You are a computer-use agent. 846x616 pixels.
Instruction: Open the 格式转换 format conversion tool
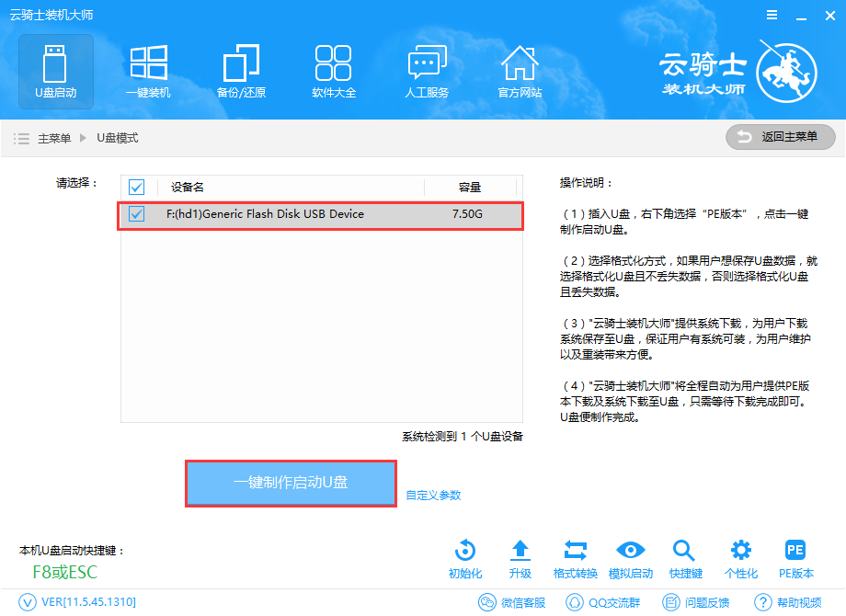click(575, 558)
